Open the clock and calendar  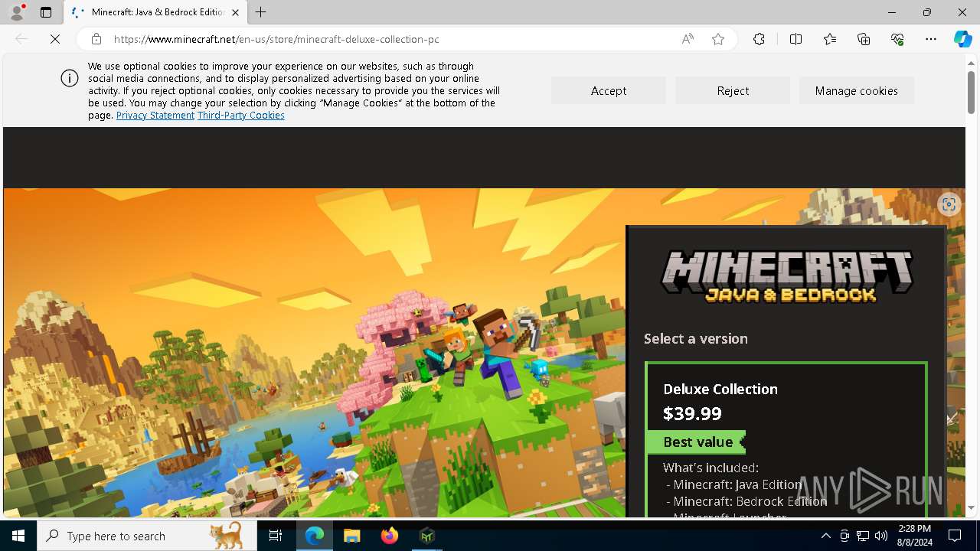pyautogui.click(x=915, y=536)
